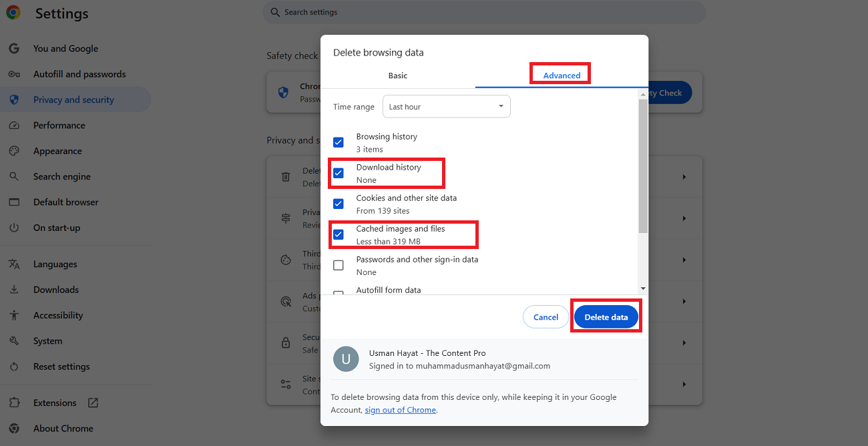This screenshot has height=446, width=868.
Task: Click the System sidebar label
Action: (x=48, y=341)
